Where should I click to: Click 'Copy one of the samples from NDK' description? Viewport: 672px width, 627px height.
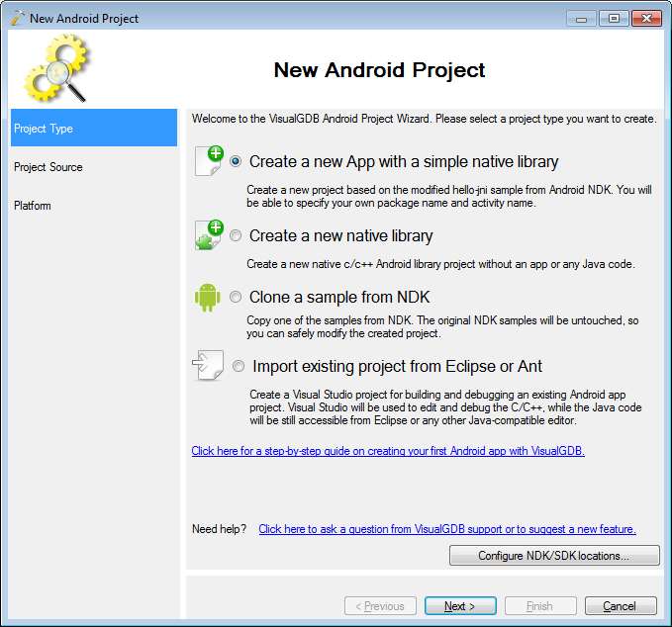point(442,326)
